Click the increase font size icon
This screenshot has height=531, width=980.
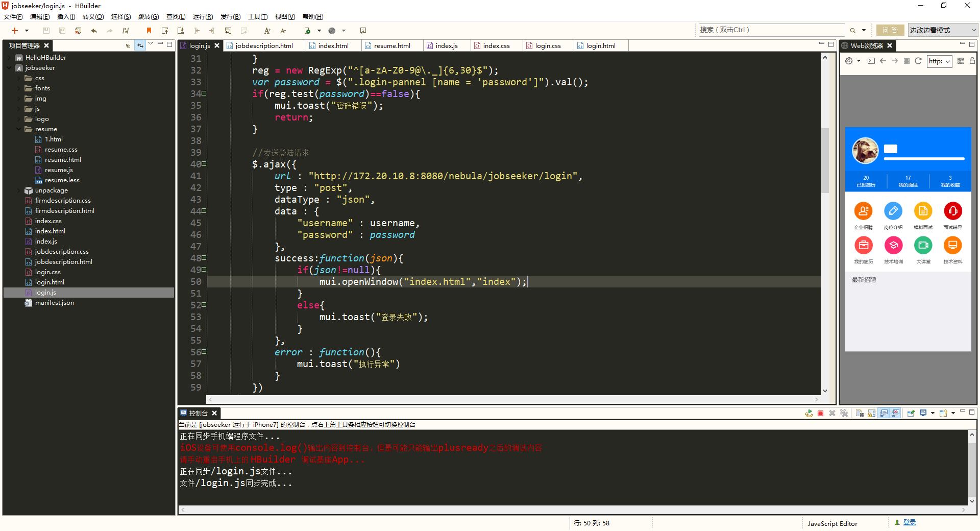click(267, 31)
